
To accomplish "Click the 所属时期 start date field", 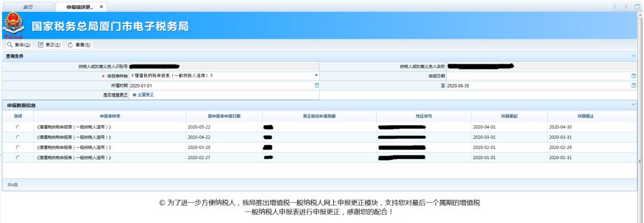I will coord(222,85).
